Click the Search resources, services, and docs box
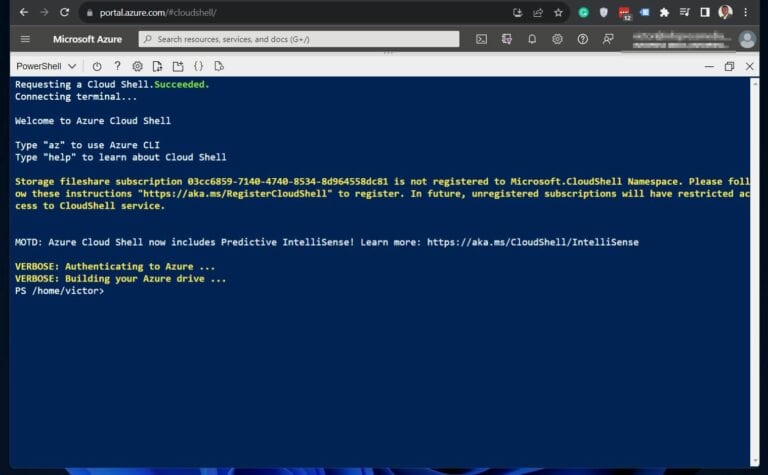The image size is (768, 475). [299, 39]
